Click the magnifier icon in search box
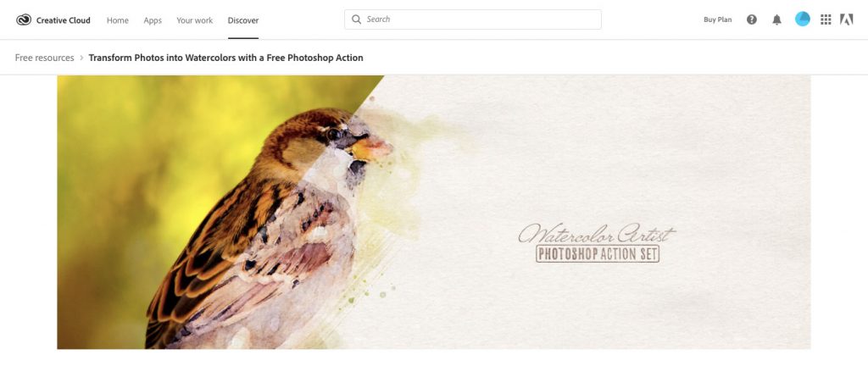This screenshot has width=868, height=377. pos(357,19)
